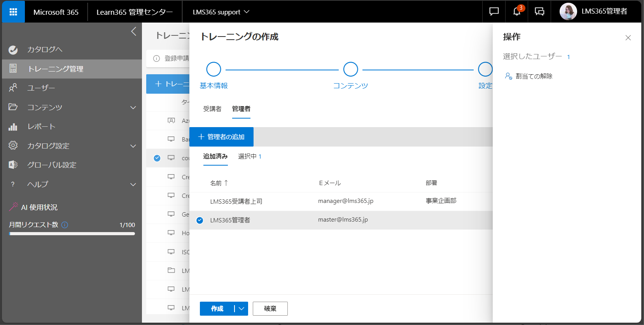Open トレーニング管理 in the sidebar
This screenshot has width=644, height=325.
[72, 69]
